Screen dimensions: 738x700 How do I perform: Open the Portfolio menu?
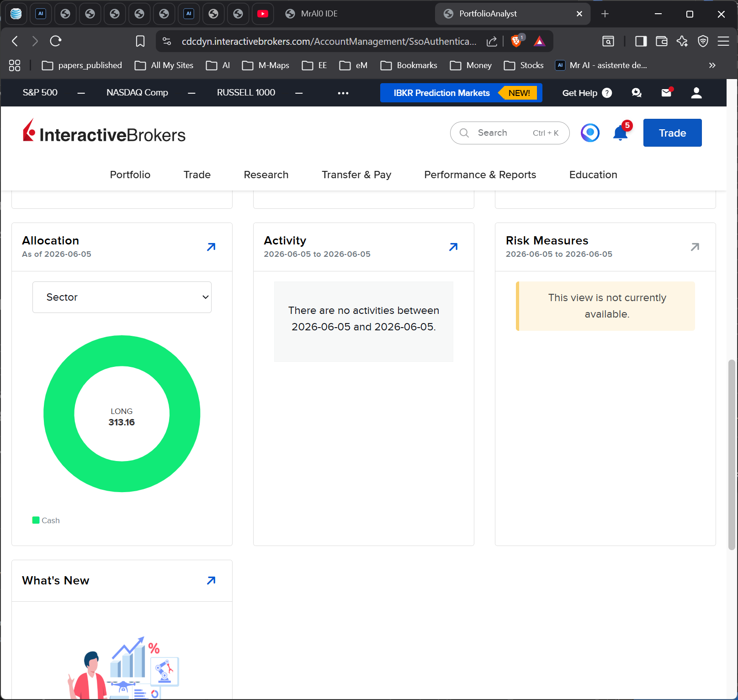[x=130, y=175]
